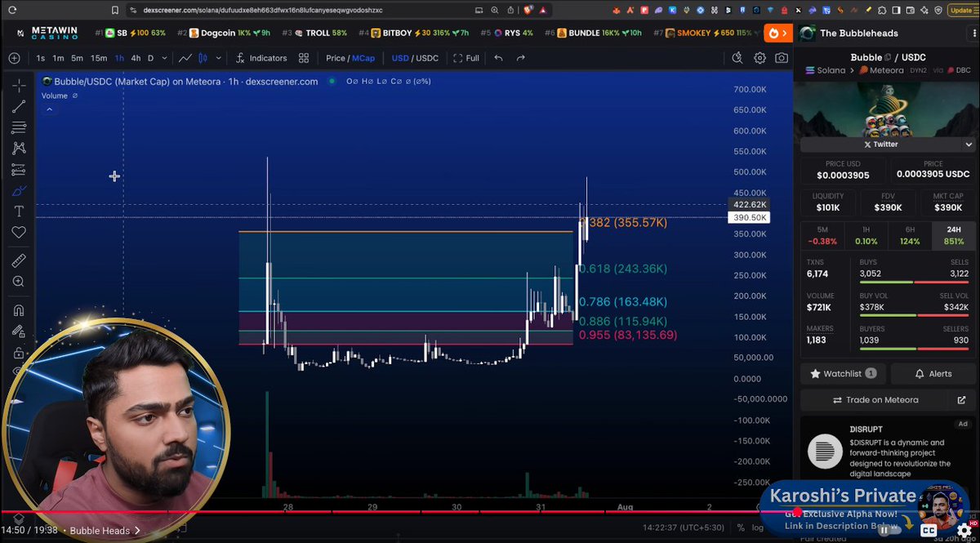Open the trending Dogcoin ticker item

224,33
